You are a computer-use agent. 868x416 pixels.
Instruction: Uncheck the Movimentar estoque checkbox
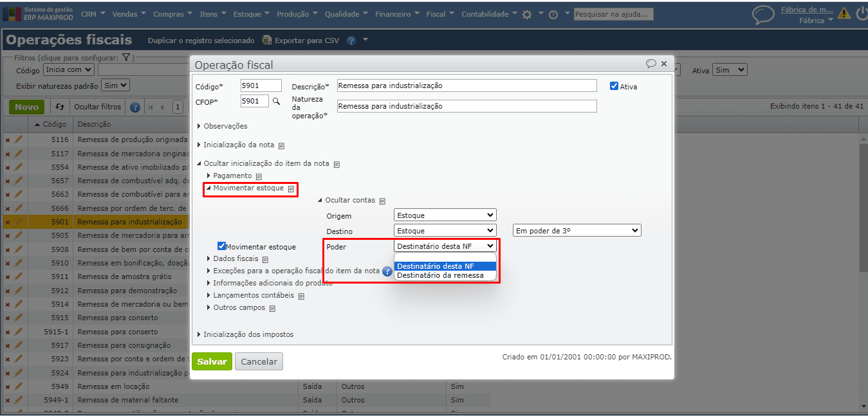221,246
